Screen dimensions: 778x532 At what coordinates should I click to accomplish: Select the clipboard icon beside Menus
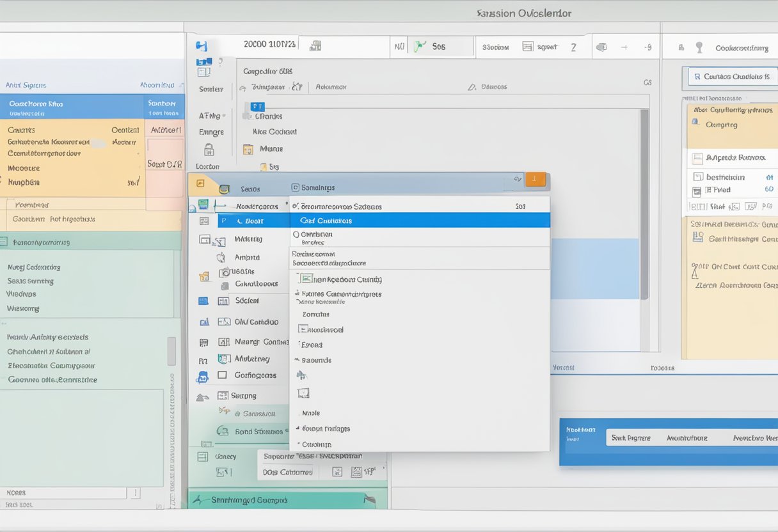coord(248,148)
